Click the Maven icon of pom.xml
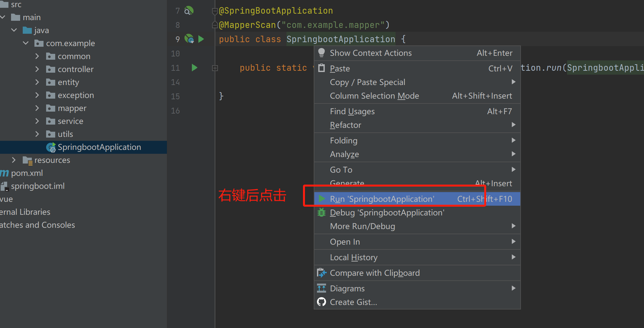 (x=5, y=173)
